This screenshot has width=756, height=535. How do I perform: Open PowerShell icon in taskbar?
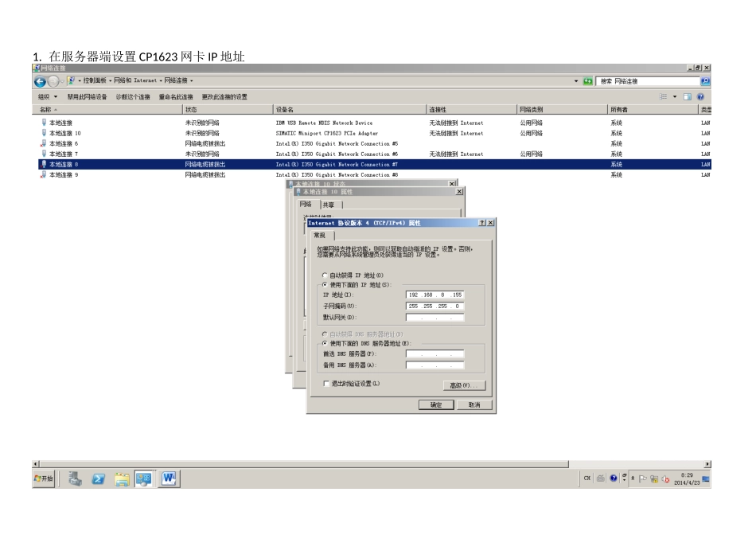coord(99,478)
